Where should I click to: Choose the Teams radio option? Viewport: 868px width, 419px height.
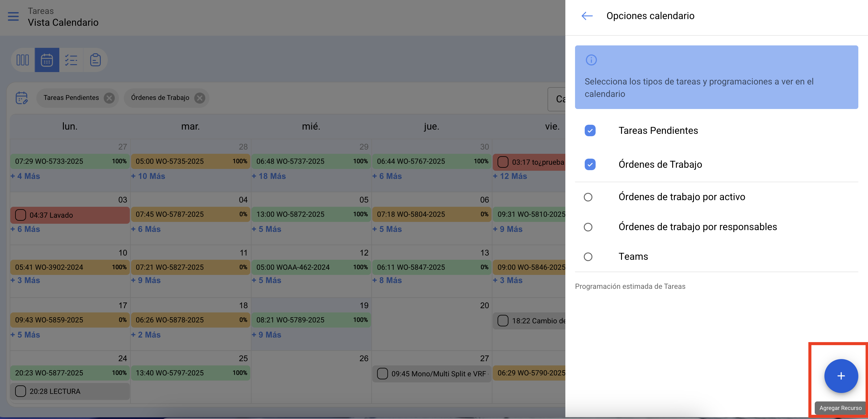click(x=588, y=256)
